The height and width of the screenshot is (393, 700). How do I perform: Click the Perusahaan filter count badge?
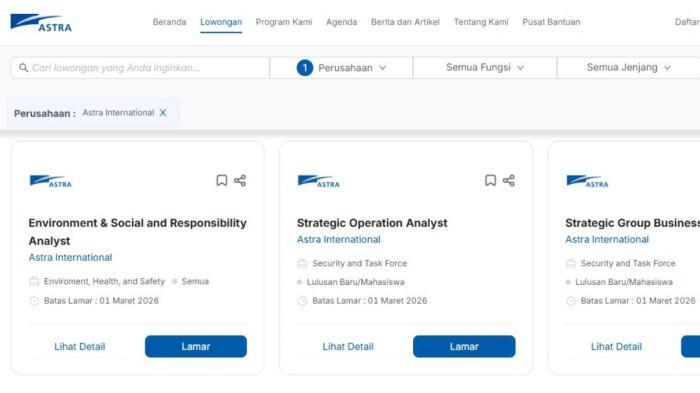[x=305, y=68]
